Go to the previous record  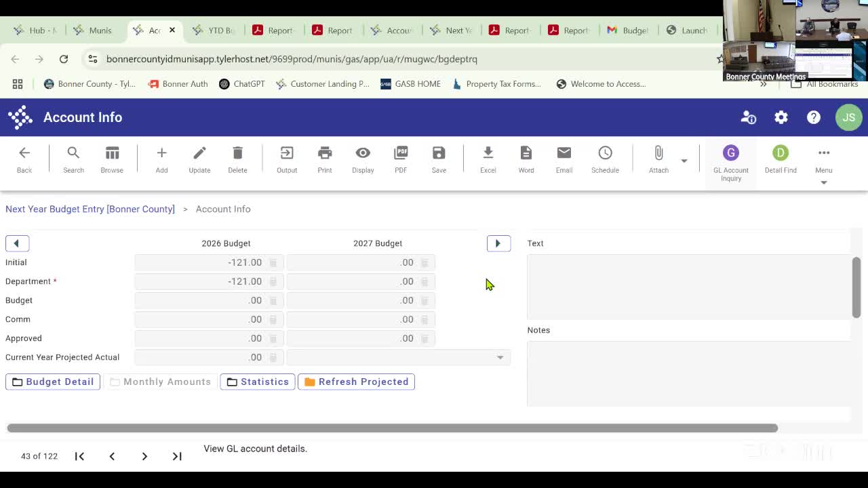(112, 456)
